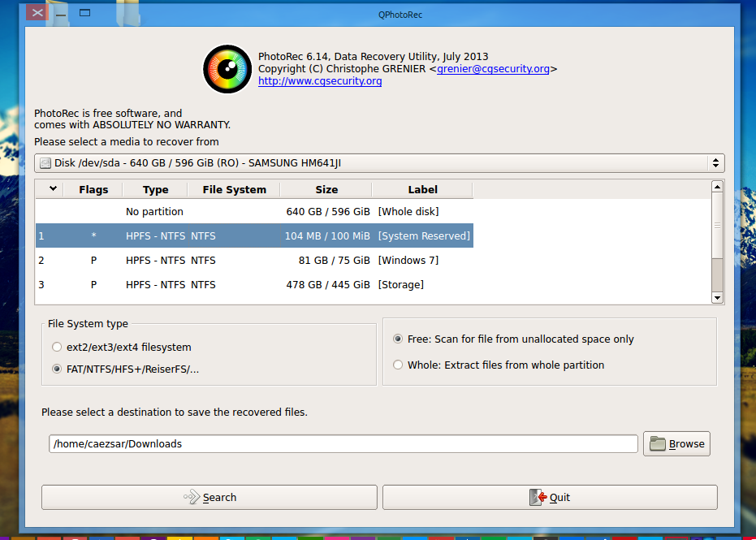Click the Browse button
The width and height of the screenshot is (756, 540).
tap(676, 443)
